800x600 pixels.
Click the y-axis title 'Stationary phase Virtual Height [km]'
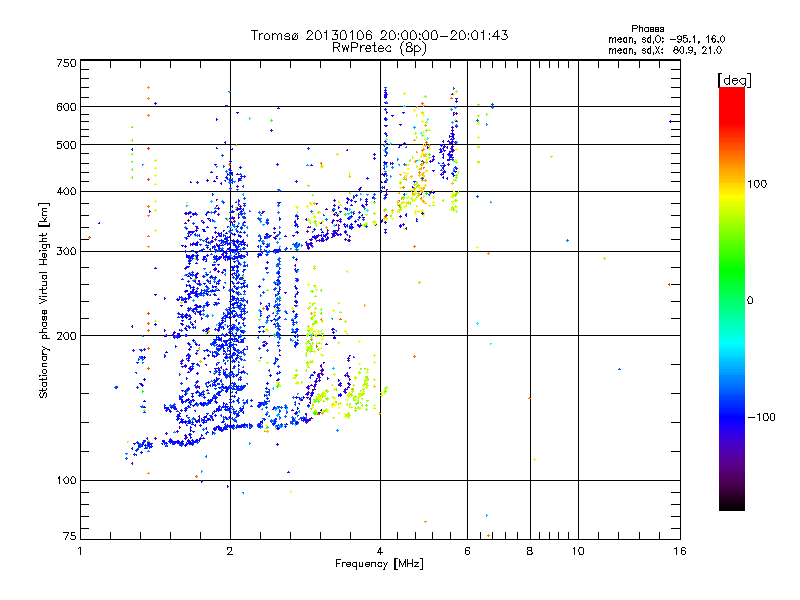43,300
